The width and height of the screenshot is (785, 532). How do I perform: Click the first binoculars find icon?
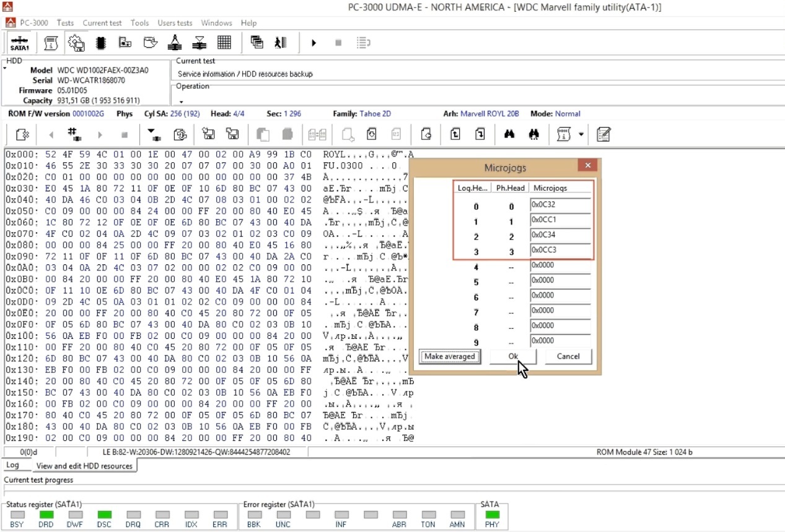click(x=509, y=134)
